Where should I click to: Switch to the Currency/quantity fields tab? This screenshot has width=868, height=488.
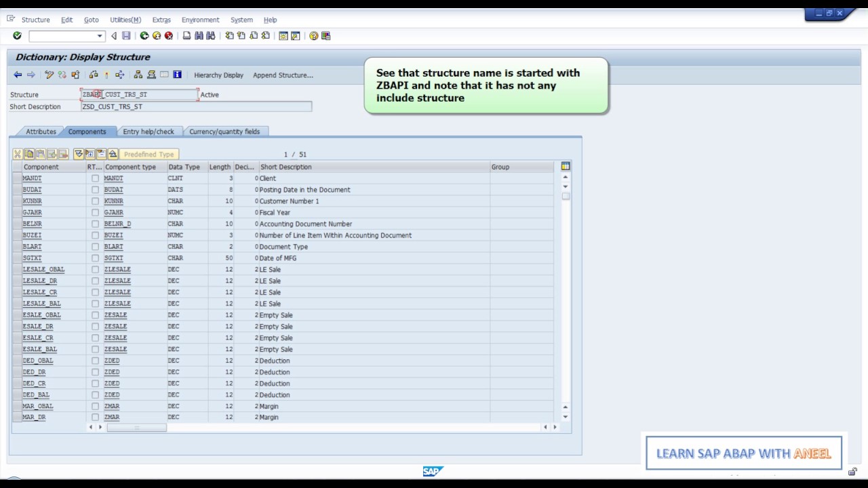tap(224, 131)
